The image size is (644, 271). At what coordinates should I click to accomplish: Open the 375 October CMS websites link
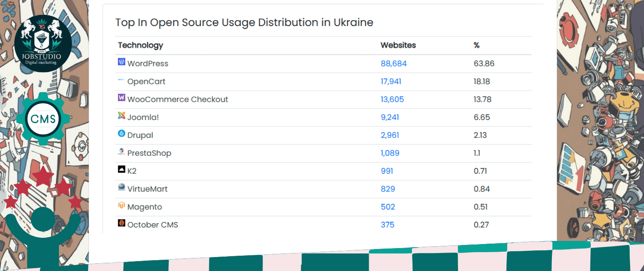point(387,225)
